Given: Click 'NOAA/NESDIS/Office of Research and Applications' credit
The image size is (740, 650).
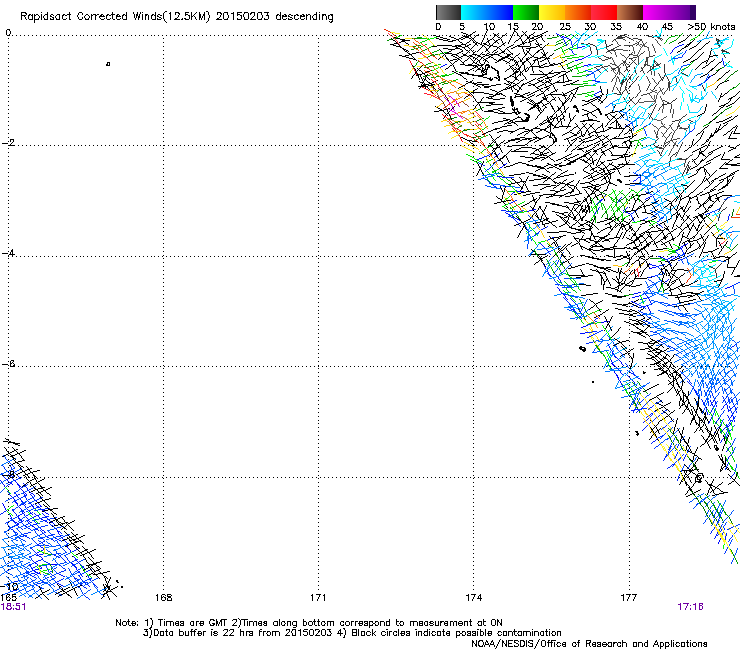Looking at the screenshot, I should [589, 644].
